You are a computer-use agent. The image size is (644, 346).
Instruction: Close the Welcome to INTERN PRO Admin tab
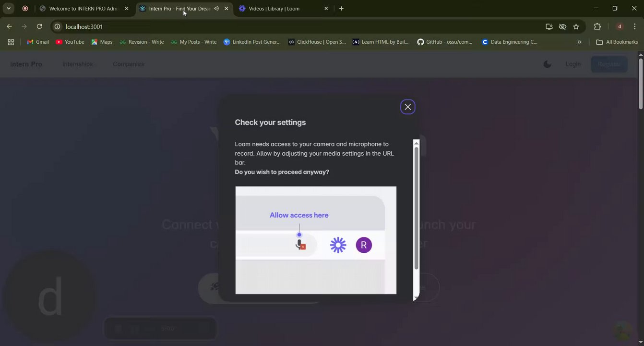127,9
